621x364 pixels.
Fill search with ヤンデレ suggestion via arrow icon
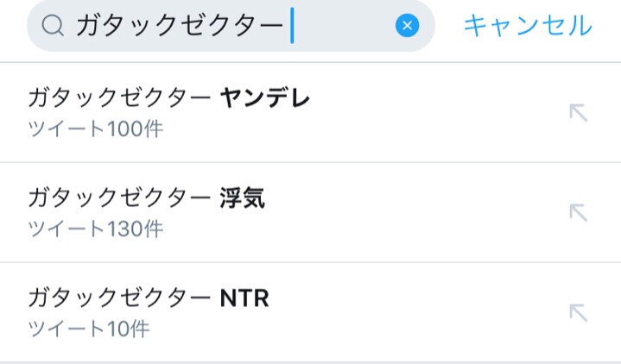(578, 112)
